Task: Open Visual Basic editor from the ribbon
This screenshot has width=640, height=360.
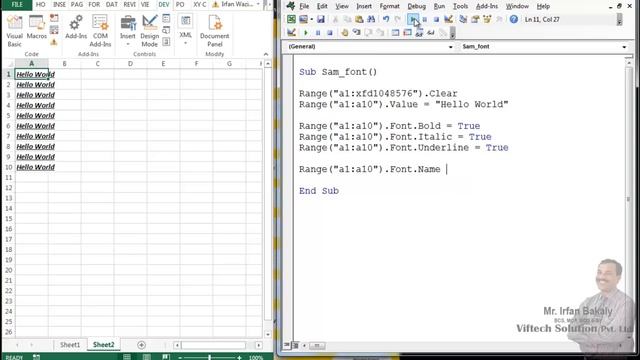Action: coord(14,31)
